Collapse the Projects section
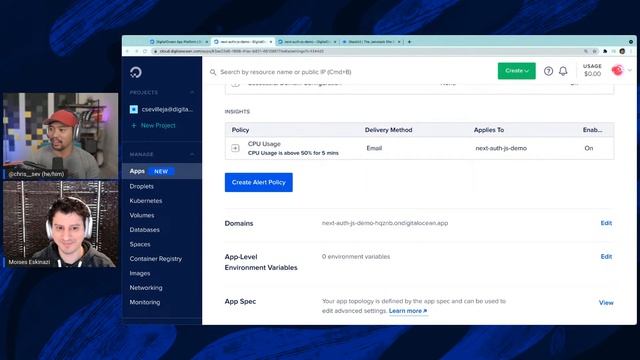The image size is (640, 360). point(192,93)
